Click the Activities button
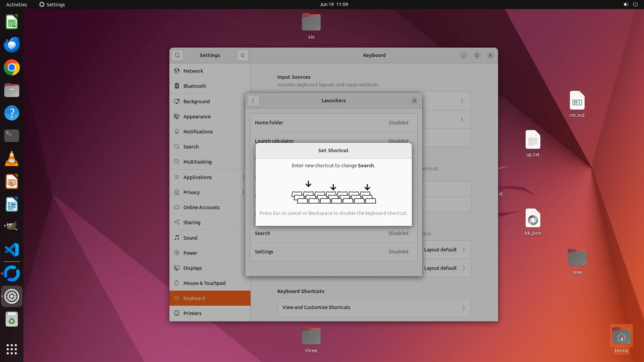Screen dimensions: 644x362 tap(16, 4)
